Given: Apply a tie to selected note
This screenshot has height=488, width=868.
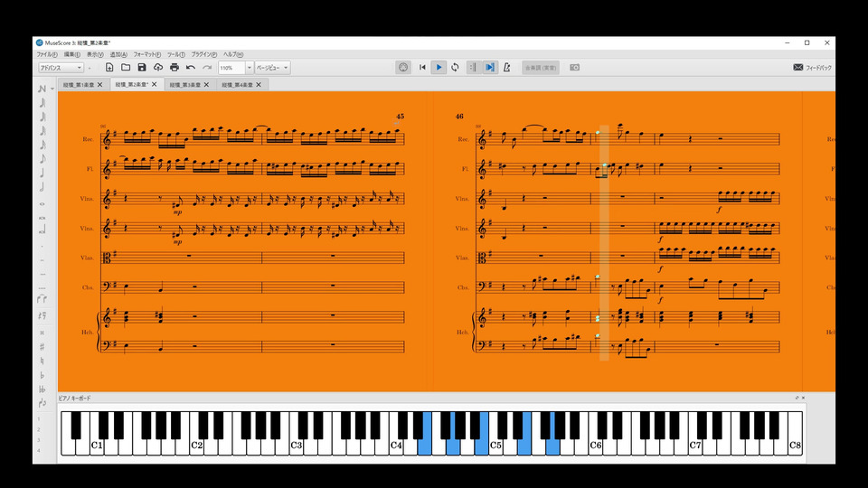Looking at the screenshot, I should (42, 299).
